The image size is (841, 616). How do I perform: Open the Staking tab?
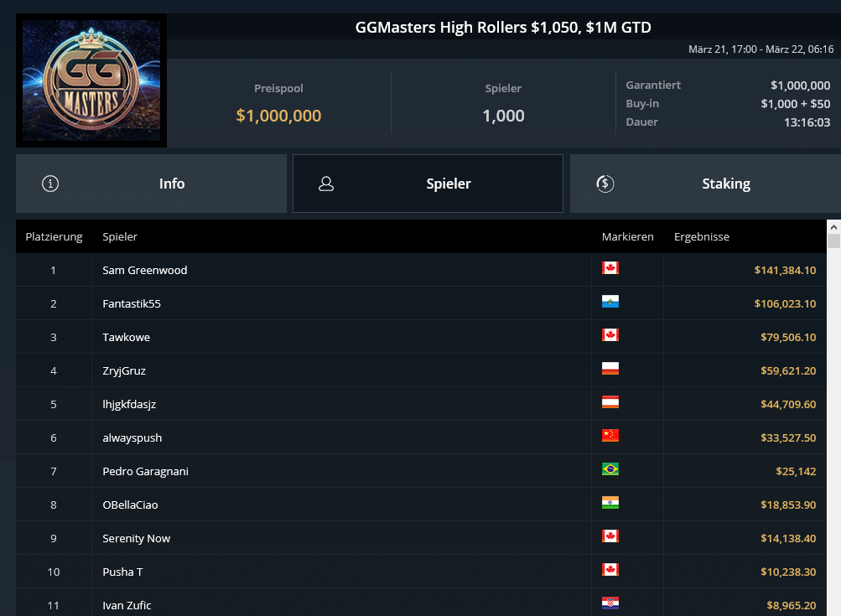coord(705,184)
